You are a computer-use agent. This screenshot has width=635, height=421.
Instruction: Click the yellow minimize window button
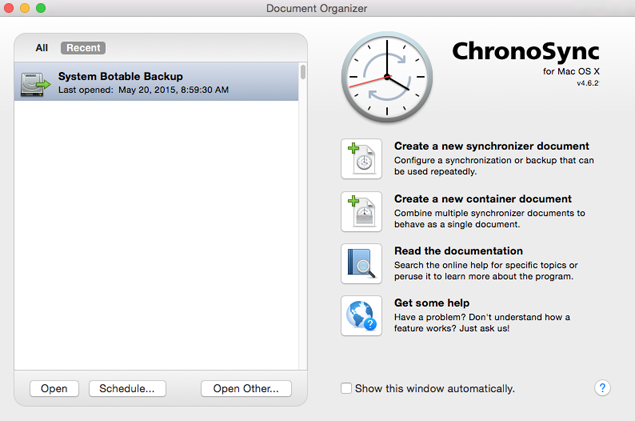click(x=25, y=8)
